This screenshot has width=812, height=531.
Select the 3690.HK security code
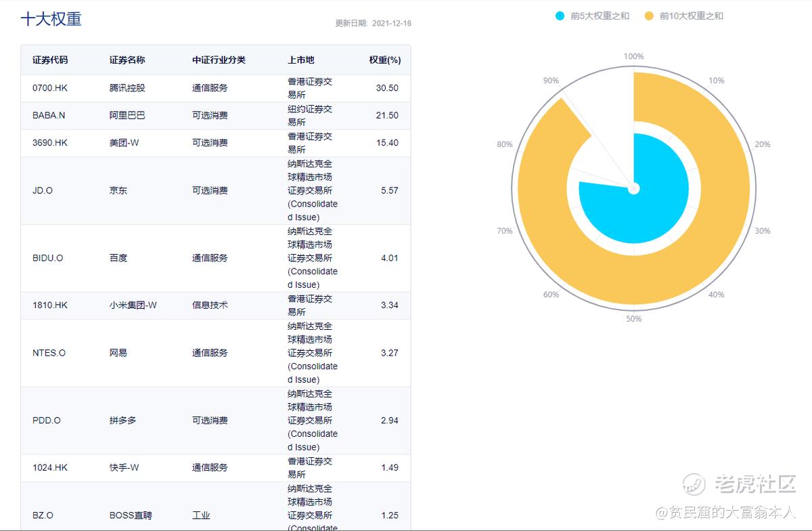(50, 143)
